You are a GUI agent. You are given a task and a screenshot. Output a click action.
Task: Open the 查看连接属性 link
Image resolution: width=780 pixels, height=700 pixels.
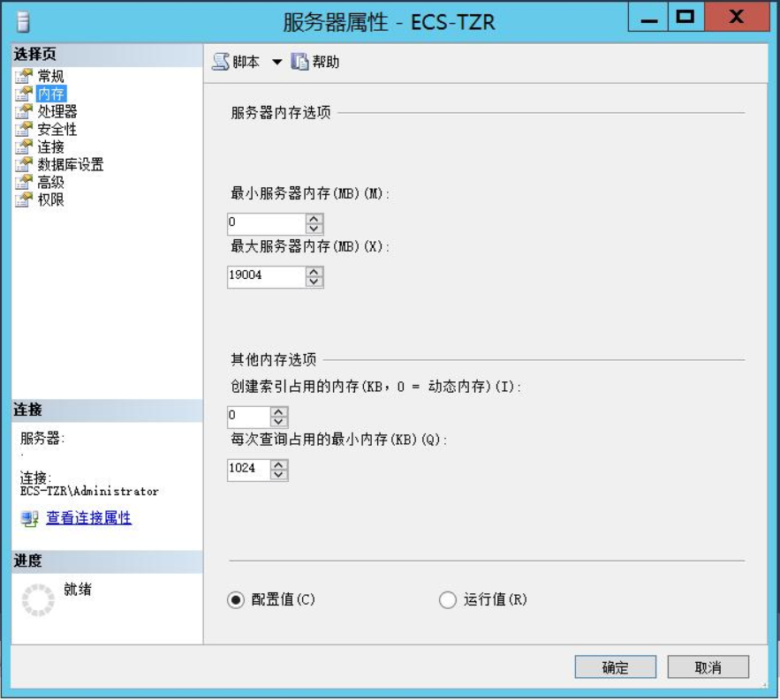(88, 518)
